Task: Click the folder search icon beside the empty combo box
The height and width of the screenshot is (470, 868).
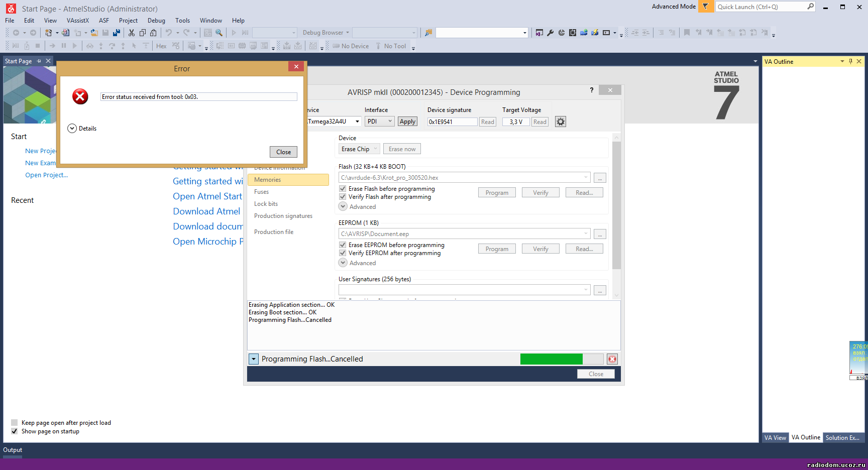Action: [428, 33]
